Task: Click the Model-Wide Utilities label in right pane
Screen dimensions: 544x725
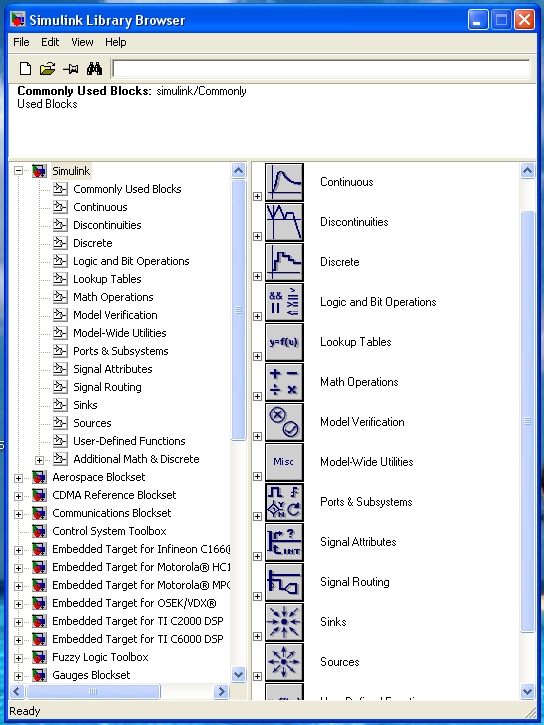Action: pos(367,462)
